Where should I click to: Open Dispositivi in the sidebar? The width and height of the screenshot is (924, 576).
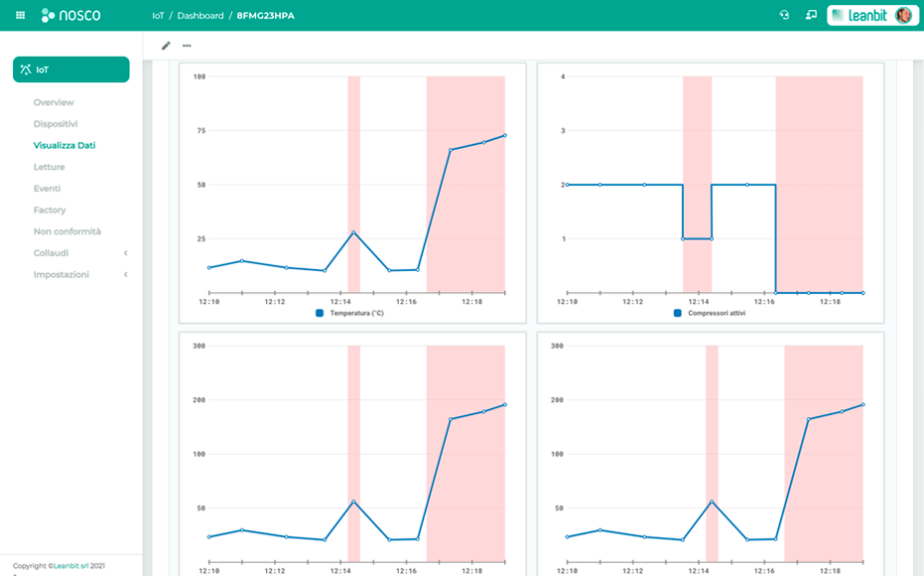point(56,124)
